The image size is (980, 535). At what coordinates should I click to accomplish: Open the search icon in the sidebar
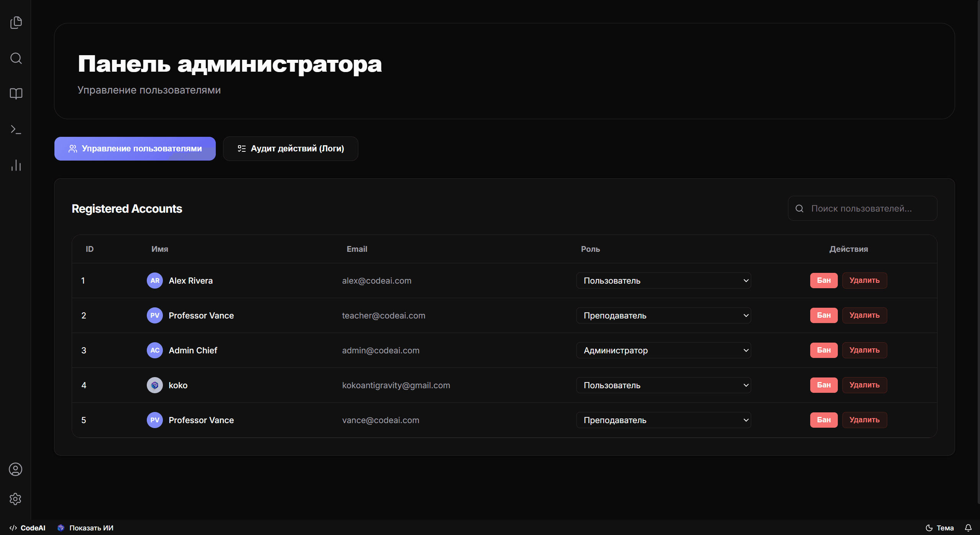pyautogui.click(x=16, y=58)
